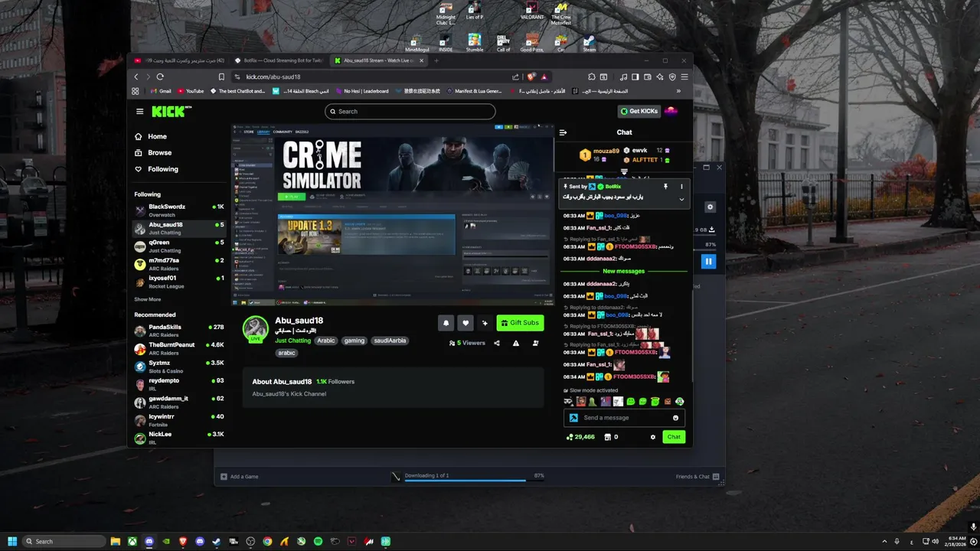Viewport: 980px width, 551px height.
Task: Click the bookmark page icon
Action: point(221,77)
